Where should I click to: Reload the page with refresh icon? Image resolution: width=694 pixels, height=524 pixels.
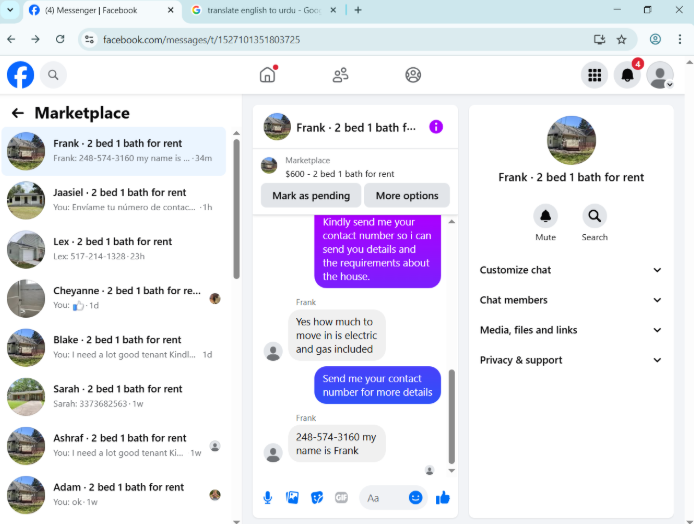[60, 39]
